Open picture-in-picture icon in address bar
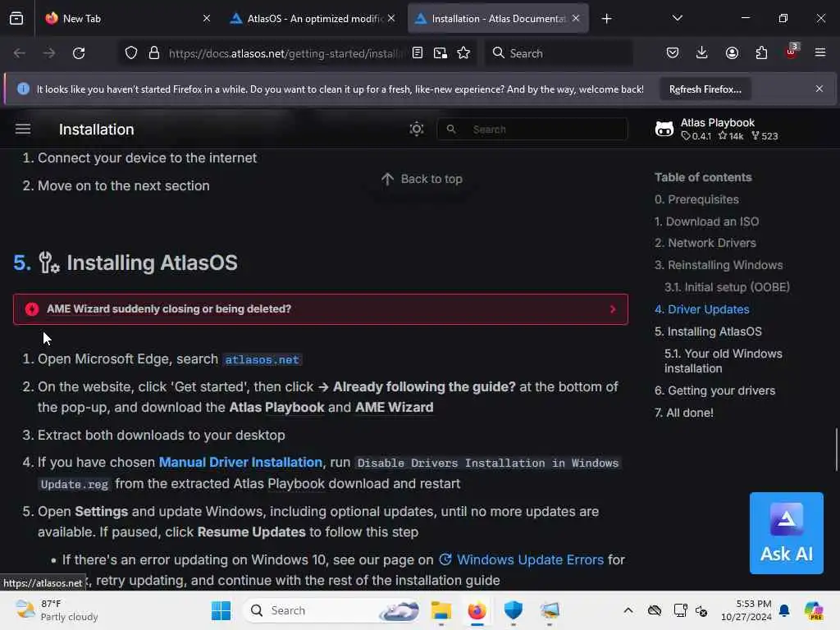840x630 pixels. click(441, 53)
